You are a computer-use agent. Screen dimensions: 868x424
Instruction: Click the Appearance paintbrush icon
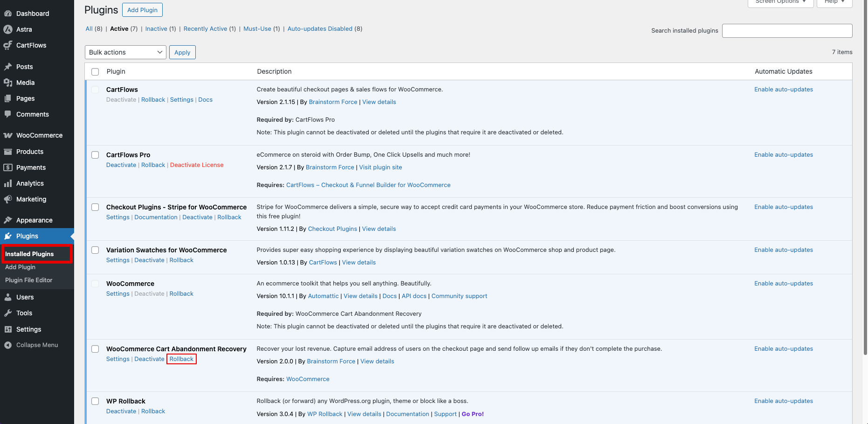click(8, 220)
